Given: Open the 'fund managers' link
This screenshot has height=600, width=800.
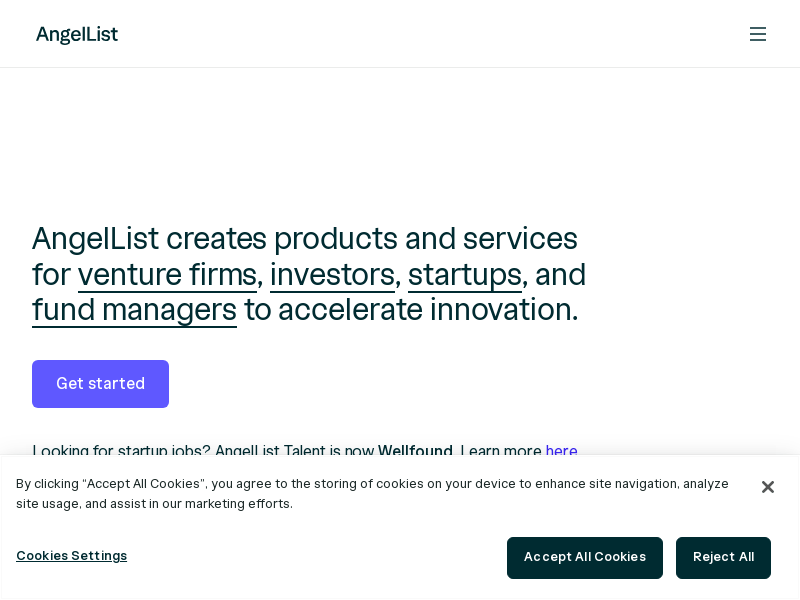Looking at the screenshot, I should point(134,310).
